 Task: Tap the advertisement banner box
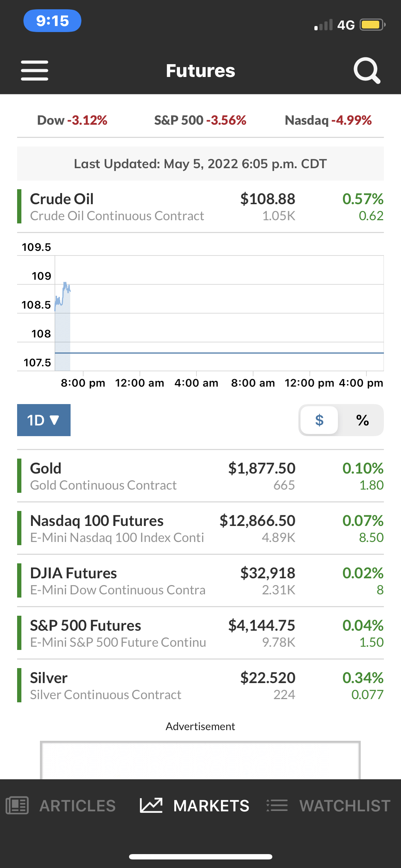click(x=200, y=760)
